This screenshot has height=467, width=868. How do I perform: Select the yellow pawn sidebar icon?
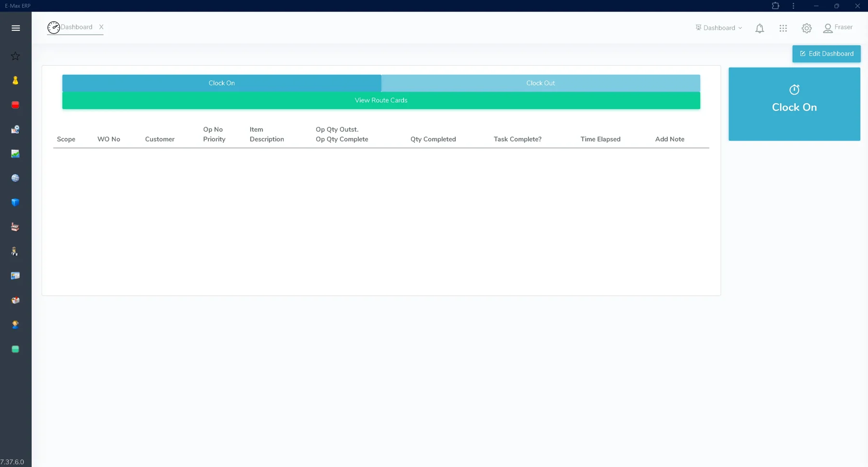[15, 81]
